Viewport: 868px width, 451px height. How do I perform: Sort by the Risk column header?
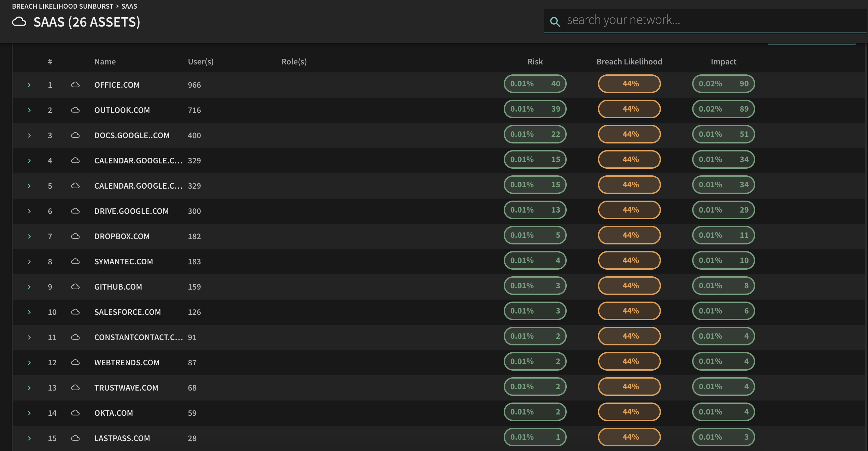click(535, 62)
